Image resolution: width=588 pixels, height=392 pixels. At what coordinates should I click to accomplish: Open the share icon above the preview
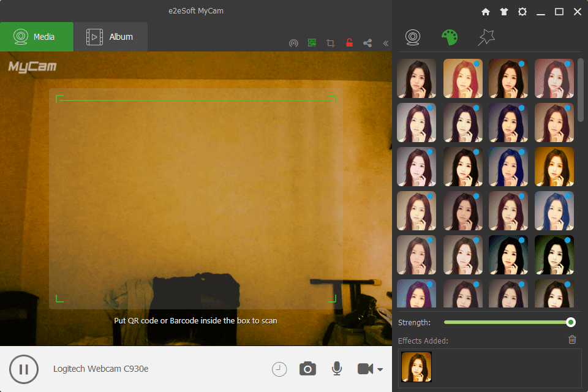(x=367, y=43)
